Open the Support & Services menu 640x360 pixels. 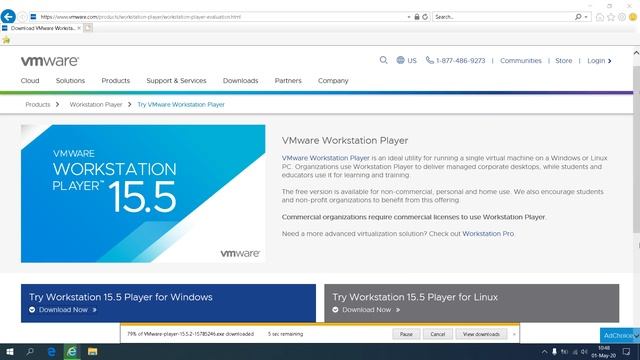[x=176, y=80]
